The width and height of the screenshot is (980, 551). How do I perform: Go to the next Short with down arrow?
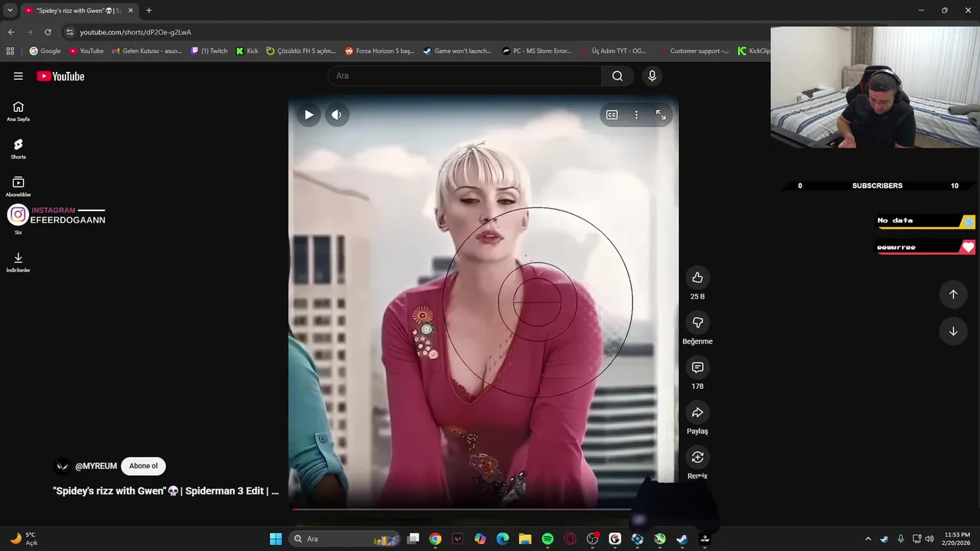[953, 331]
